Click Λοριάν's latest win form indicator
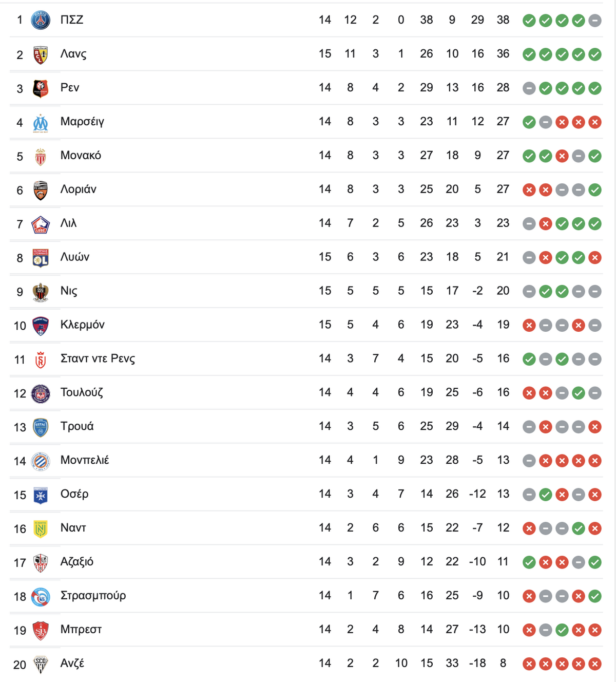This screenshot has width=616, height=682. [x=595, y=190]
